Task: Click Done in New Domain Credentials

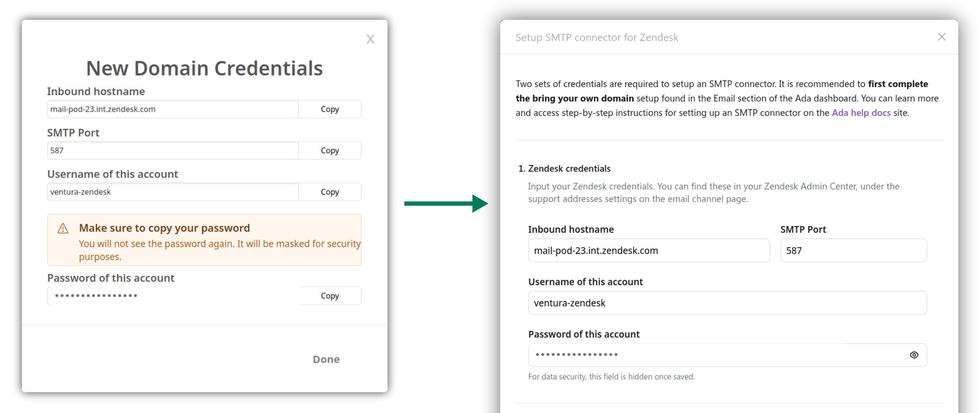Action: 326,359
